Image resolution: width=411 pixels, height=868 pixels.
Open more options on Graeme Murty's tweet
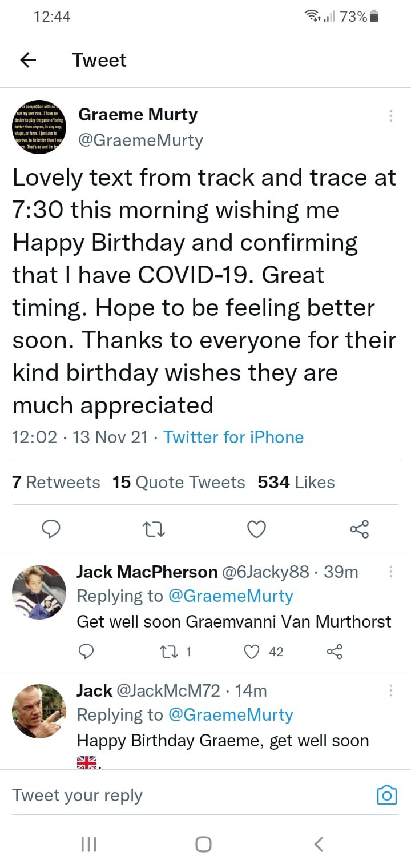coord(391,116)
